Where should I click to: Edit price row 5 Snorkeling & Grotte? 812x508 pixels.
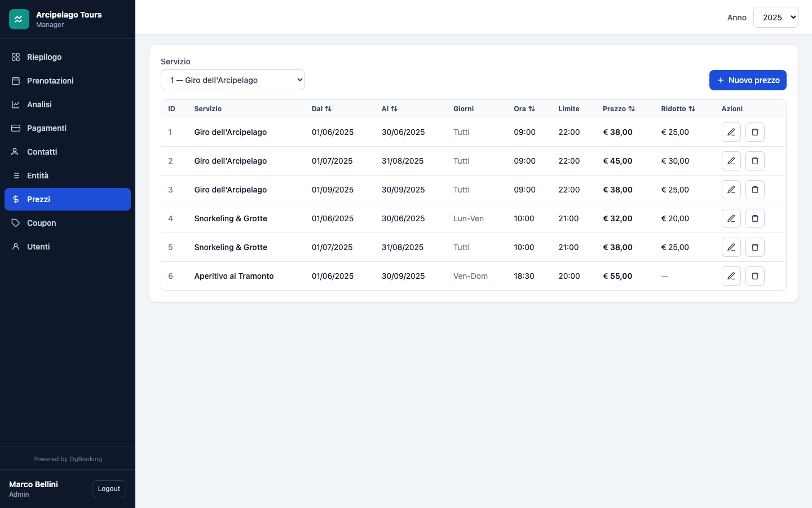pyautogui.click(x=731, y=247)
